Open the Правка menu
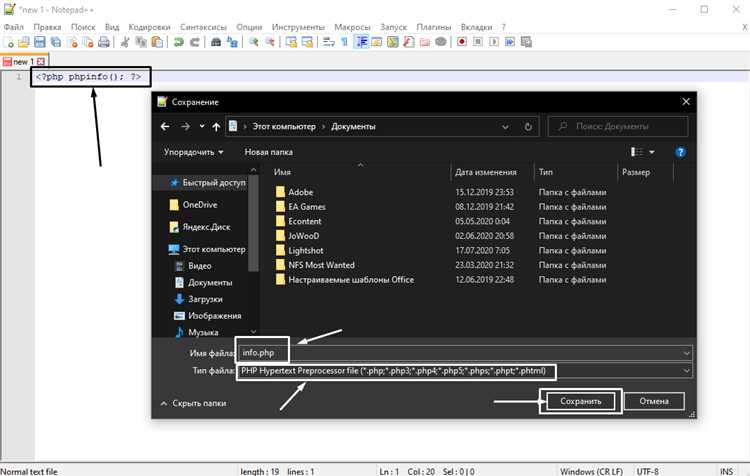The height and width of the screenshot is (476, 750). 47,27
